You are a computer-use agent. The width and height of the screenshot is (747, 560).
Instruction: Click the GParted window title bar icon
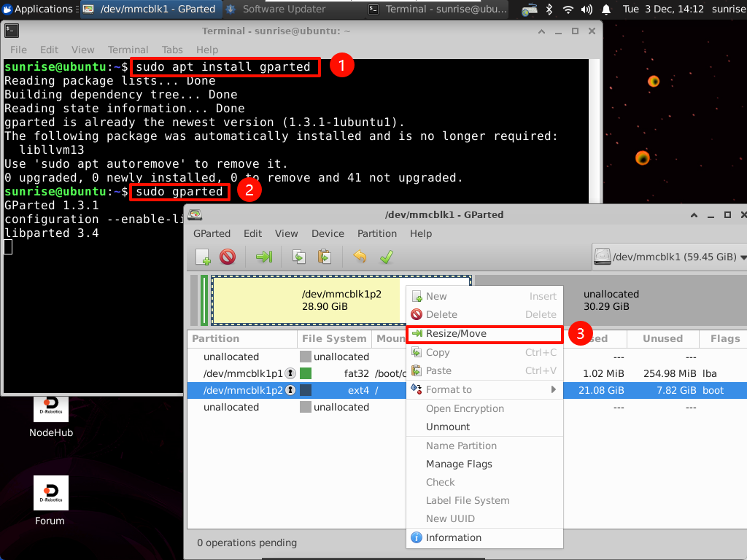[195, 215]
